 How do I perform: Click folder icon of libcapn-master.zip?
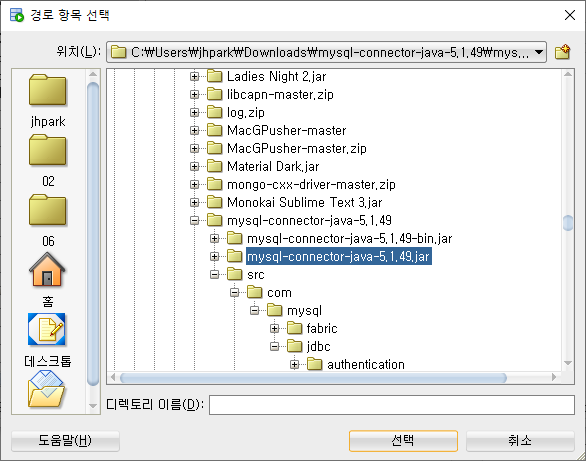(215, 94)
